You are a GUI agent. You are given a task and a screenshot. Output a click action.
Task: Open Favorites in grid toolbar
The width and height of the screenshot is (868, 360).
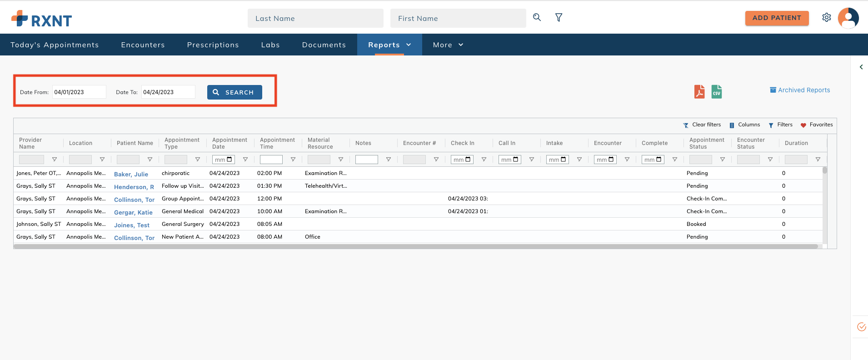817,125
